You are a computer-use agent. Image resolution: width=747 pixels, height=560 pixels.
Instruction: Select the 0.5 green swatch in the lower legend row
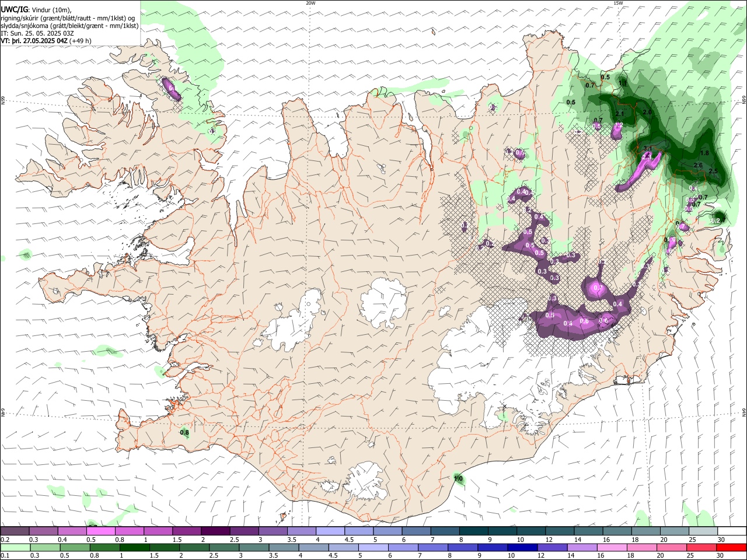pyautogui.click(x=76, y=548)
